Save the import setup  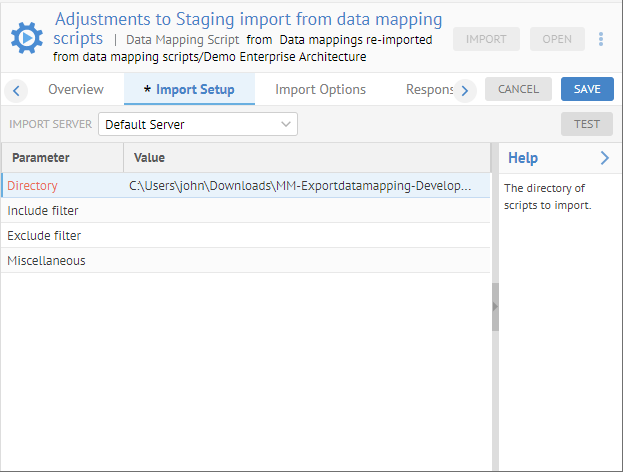[x=587, y=89]
